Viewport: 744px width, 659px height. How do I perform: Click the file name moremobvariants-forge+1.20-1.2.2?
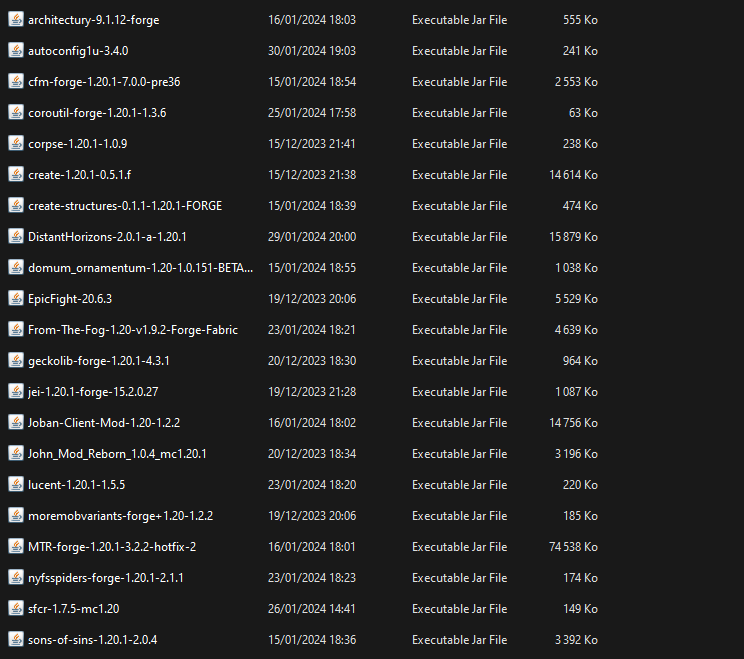coord(121,516)
